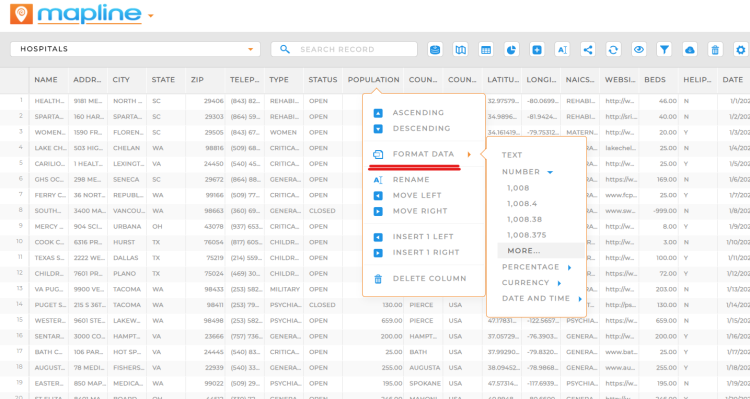Image resolution: width=750 pixels, height=399 pixels.
Task: Click the Search Record input field
Action: tap(344, 49)
